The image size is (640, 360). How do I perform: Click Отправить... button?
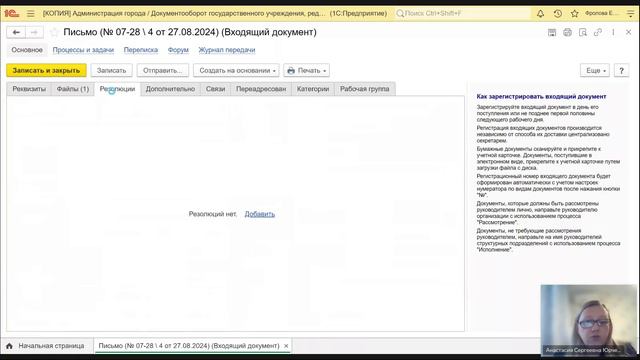(162, 70)
